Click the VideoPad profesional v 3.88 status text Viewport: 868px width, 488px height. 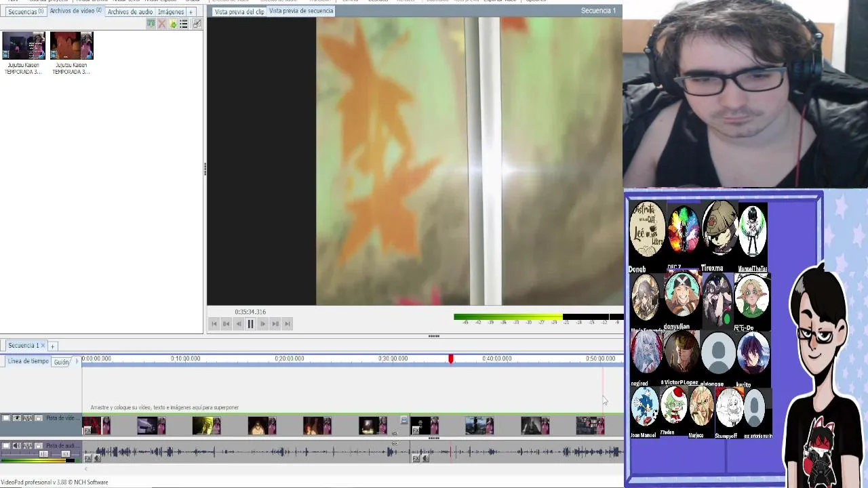pos(54,483)
